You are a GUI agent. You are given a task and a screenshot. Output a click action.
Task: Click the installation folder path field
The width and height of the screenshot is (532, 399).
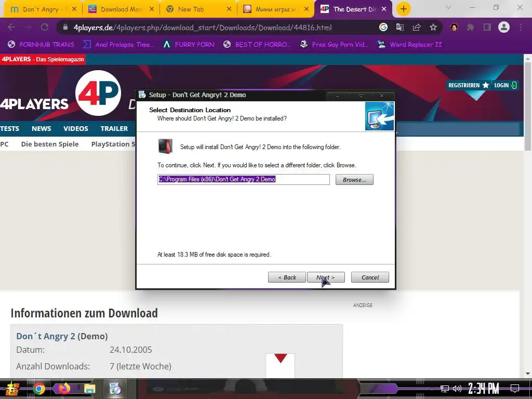click(243, 179)
